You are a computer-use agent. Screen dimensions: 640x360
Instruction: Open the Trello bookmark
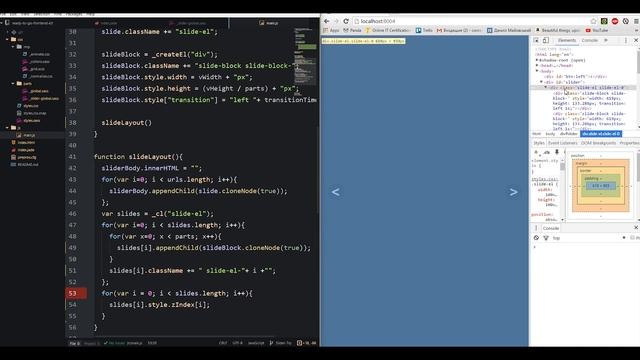point(424,31)
